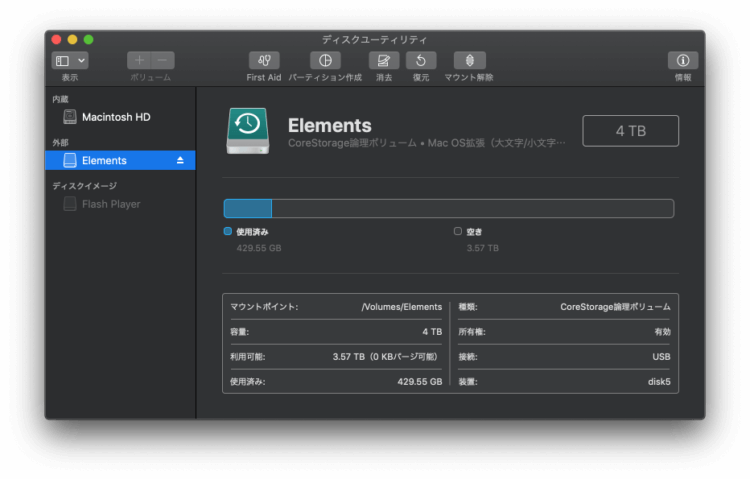
Task: Click the blue used portion of usage bar
Action: (248, 209)
